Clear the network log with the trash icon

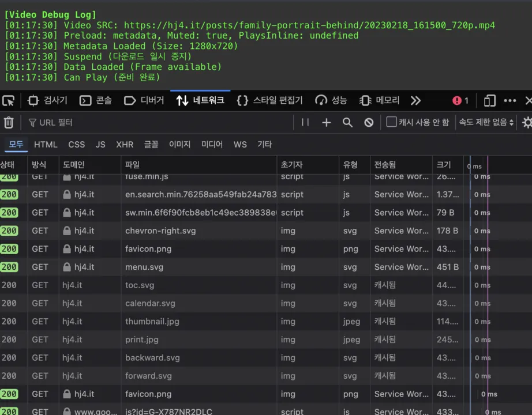[9, 122]
